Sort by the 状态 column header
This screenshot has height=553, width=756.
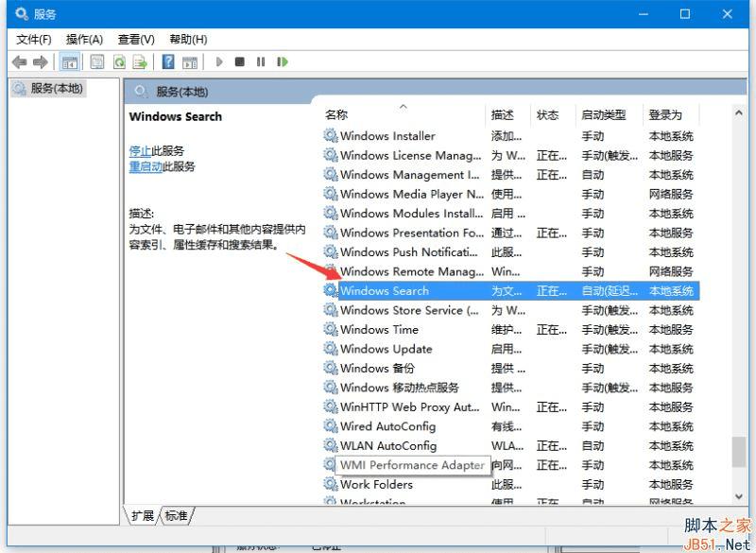click(553, 114)
